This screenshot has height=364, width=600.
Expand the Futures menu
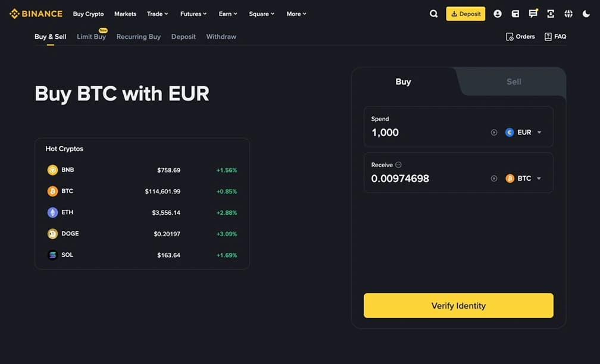193,14
